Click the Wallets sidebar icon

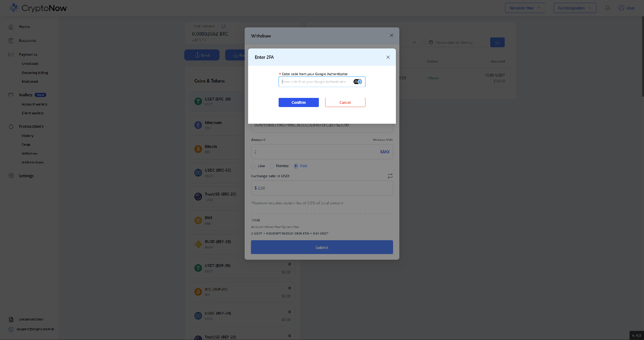tap(11, 95)
